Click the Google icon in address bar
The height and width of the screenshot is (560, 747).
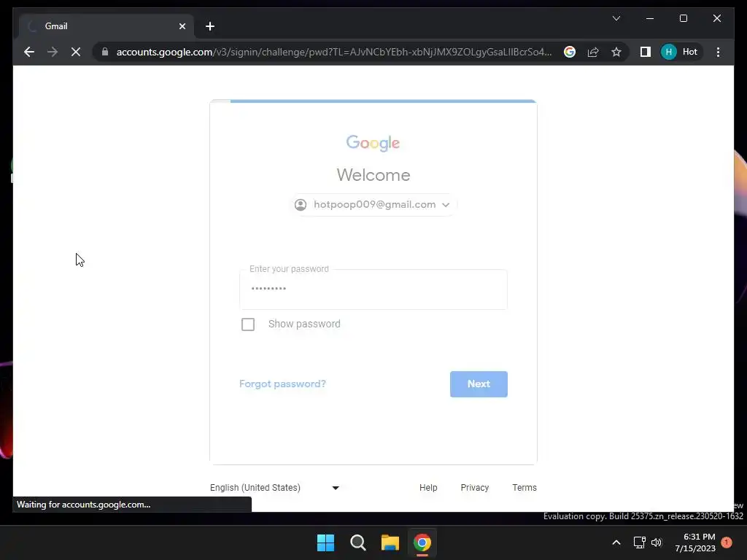(570, 52)
